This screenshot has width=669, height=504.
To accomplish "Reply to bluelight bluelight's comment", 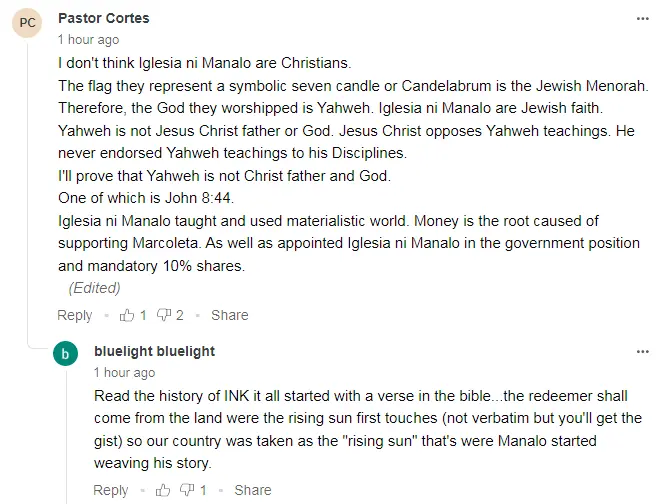I will pos(111,490).
